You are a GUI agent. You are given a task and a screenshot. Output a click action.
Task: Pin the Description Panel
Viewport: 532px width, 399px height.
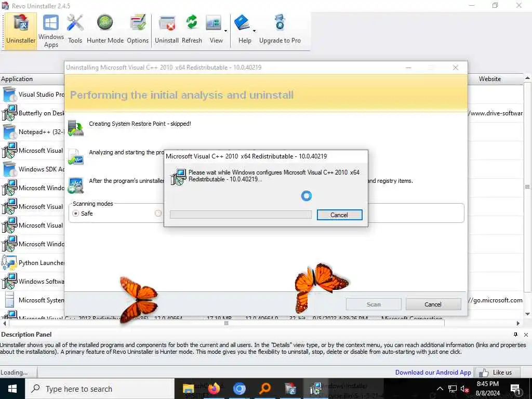516,335
